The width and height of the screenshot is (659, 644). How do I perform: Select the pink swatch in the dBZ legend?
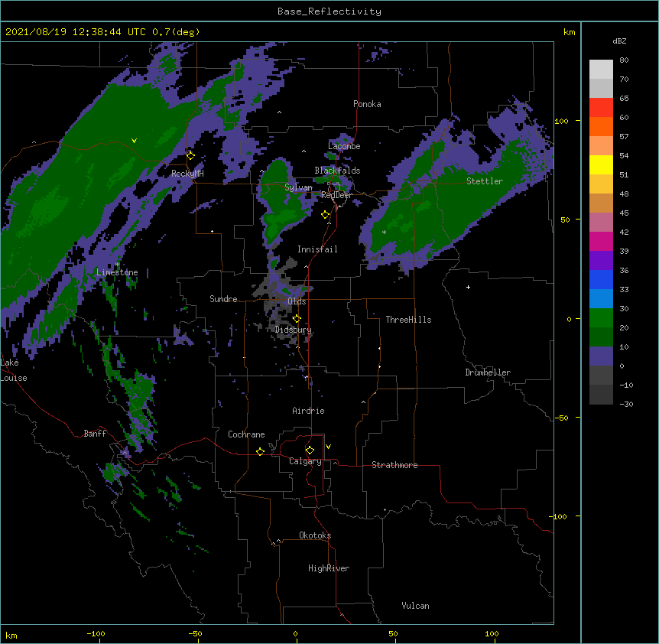click(x=601, y=223)
